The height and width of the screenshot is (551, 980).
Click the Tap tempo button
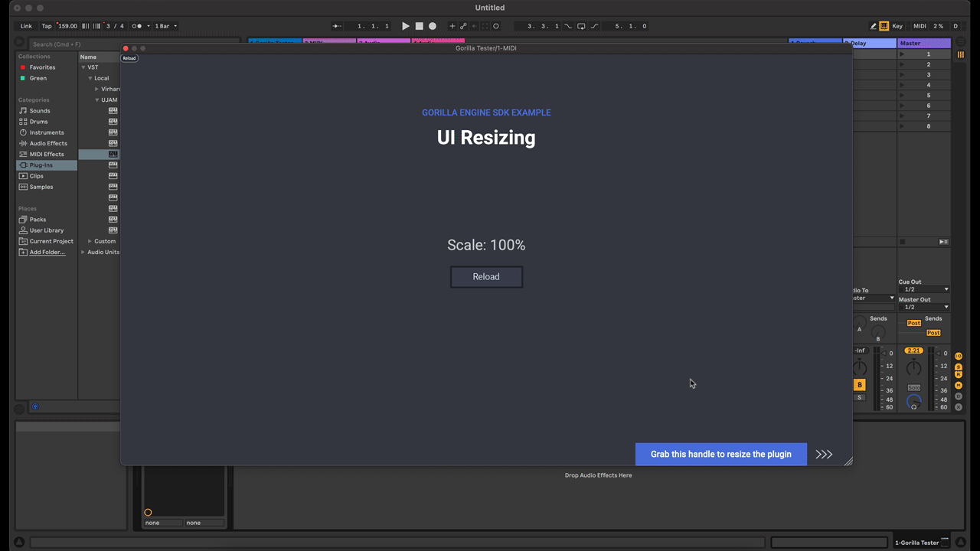tap(47, 26)
